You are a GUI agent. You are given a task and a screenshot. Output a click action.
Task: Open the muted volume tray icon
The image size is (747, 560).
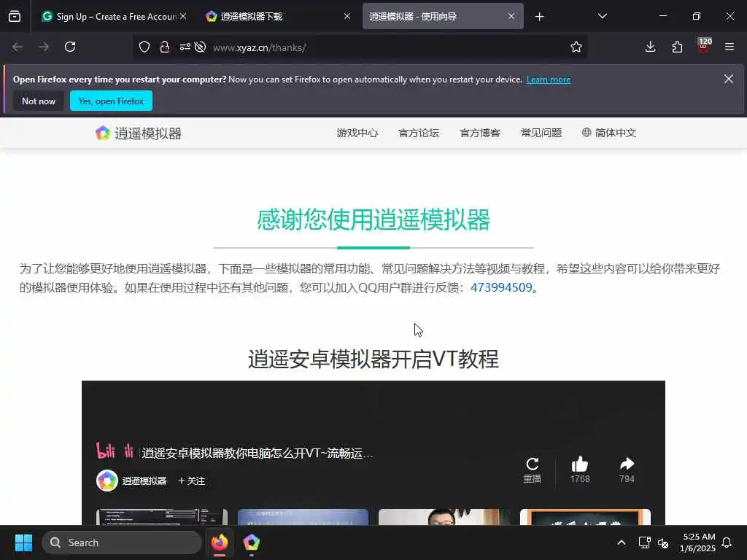click(x=663, y=542)
